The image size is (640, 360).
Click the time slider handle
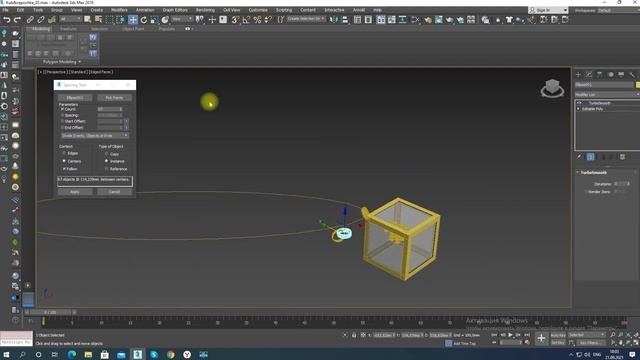coord(50,312)
